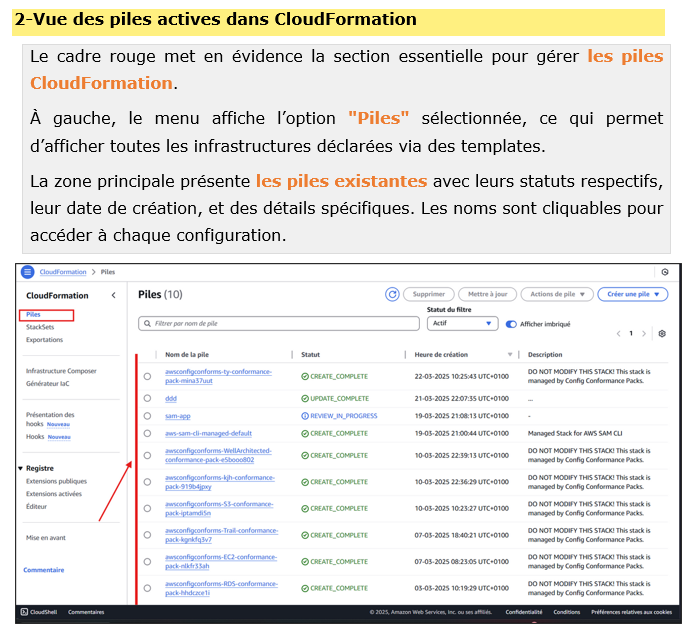Collapse the Registre section
This screenshot has height=633, width=695.
[x=20, y=469]
